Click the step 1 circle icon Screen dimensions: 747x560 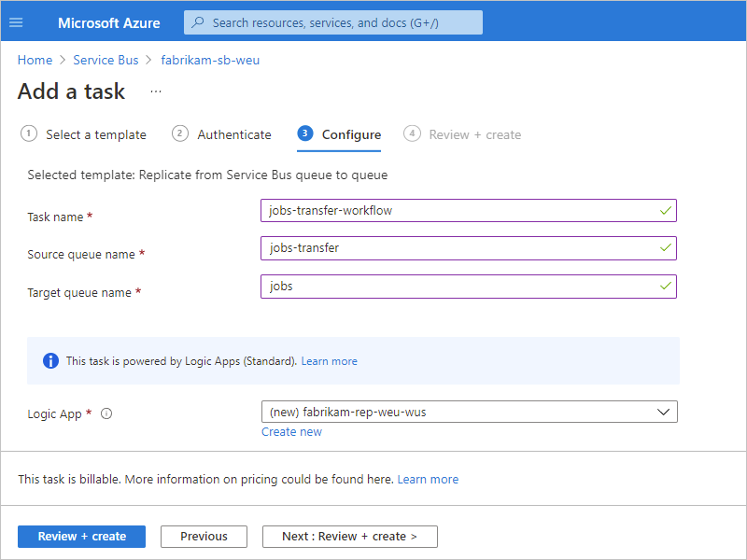coord(29,133)
